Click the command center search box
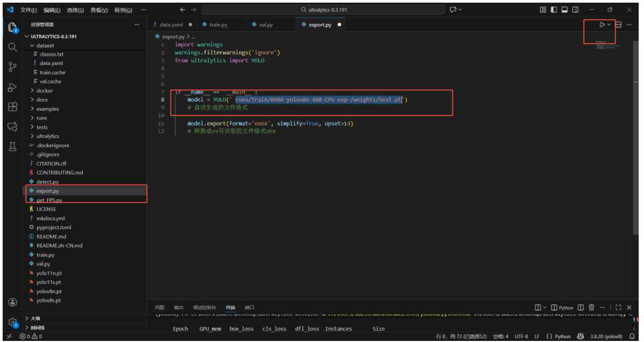Screen dimensions: 644x342 323,10
